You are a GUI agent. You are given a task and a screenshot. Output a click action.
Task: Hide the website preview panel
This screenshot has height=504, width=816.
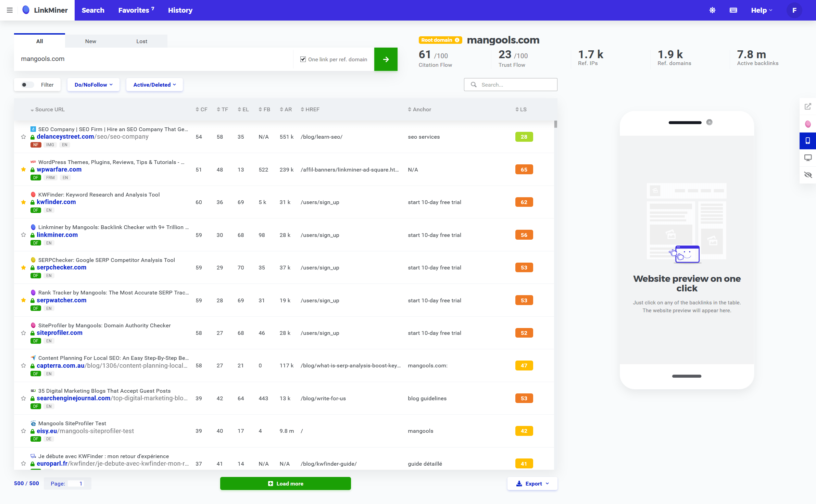pos(808,175)
